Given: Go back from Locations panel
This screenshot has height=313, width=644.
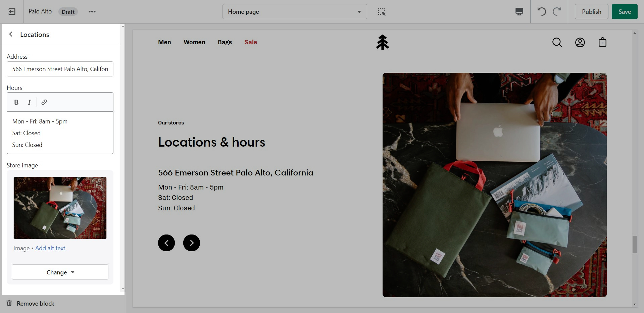Looking at the screenshot, I should point(11,34).
